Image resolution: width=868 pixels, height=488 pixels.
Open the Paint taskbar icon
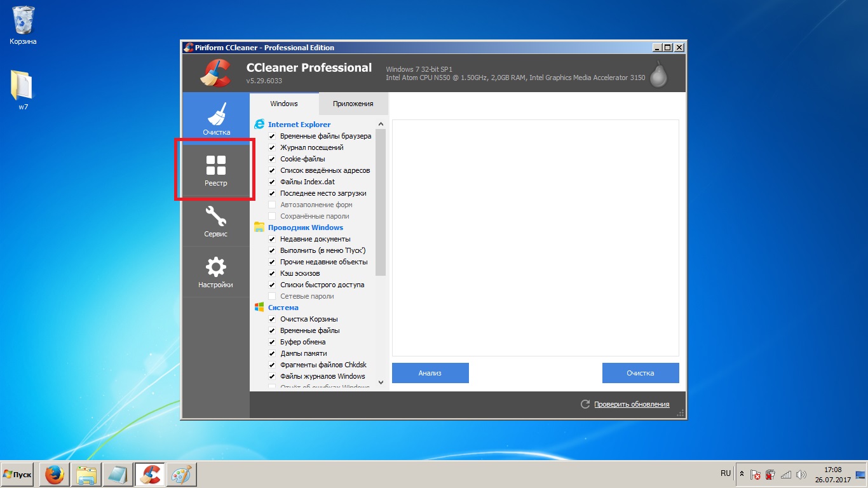click(182, 475)
